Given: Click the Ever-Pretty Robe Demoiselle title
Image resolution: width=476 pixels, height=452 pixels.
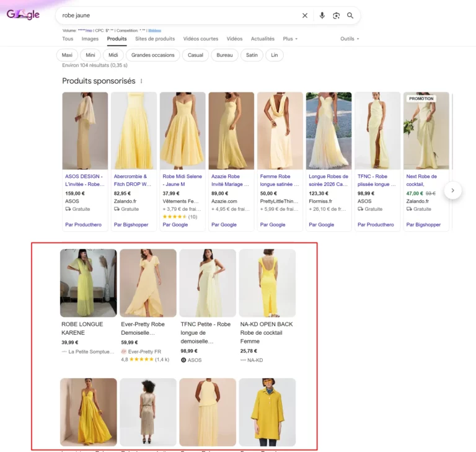Looking at the screenshot, I should click(143, 329).
